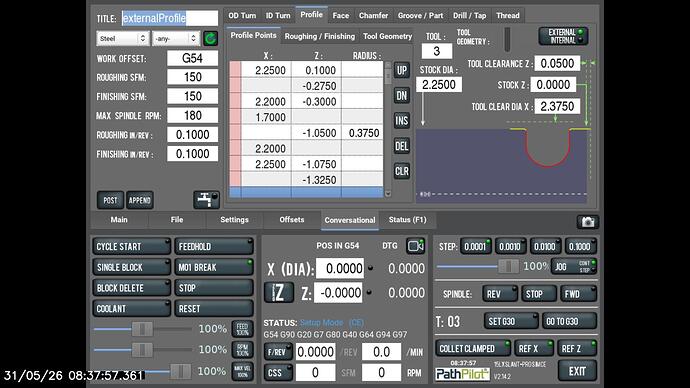Open the Drill / Tap tab
Screen dimensions: 690x388
pos(470,15)
